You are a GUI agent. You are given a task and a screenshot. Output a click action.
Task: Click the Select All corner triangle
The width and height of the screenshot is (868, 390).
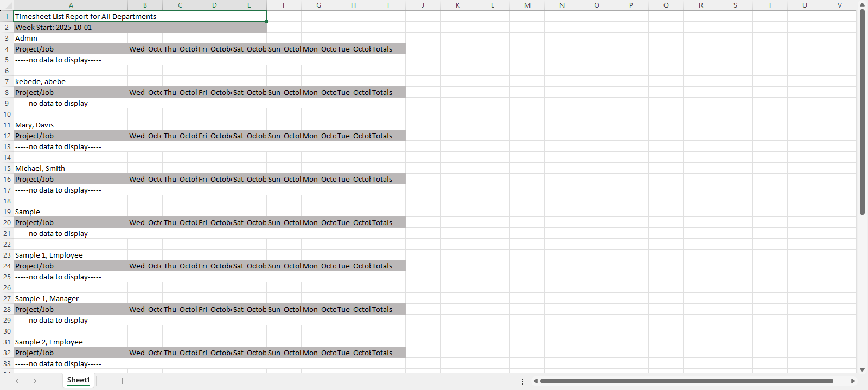pyautogui.click(x=7, y=5)
